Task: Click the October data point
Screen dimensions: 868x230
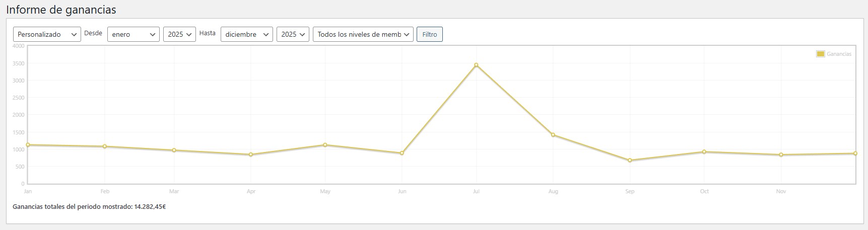Action: click(704, 151)
